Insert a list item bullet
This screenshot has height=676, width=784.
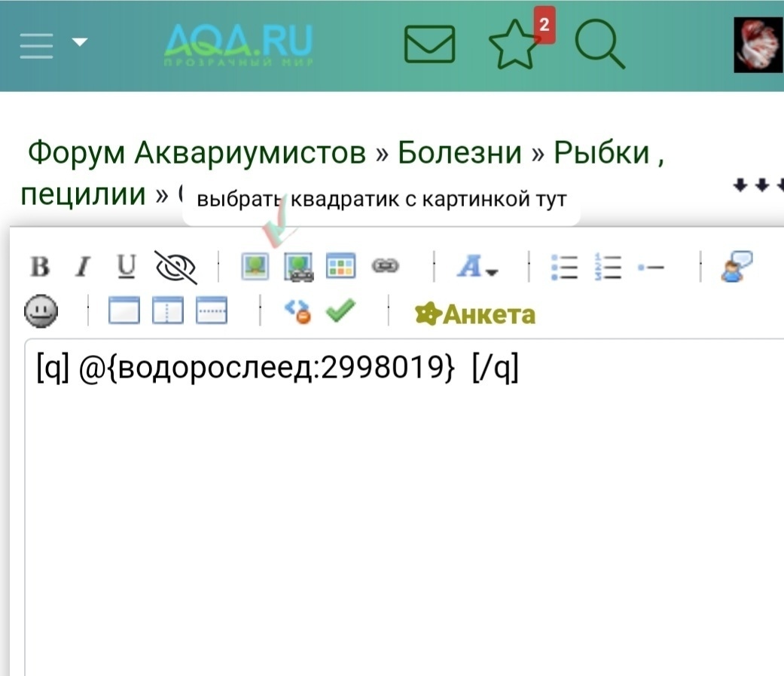point(651,268)
